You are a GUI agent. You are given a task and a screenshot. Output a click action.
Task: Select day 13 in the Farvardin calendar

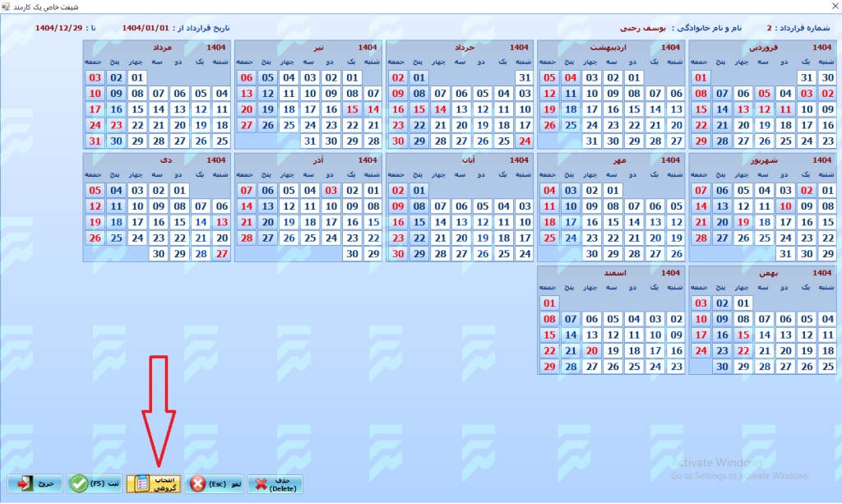point(743,109)
